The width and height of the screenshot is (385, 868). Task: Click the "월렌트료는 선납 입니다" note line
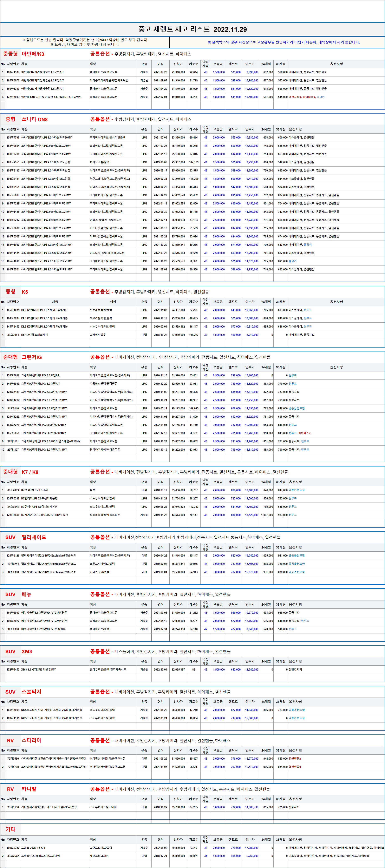[85, 40]
